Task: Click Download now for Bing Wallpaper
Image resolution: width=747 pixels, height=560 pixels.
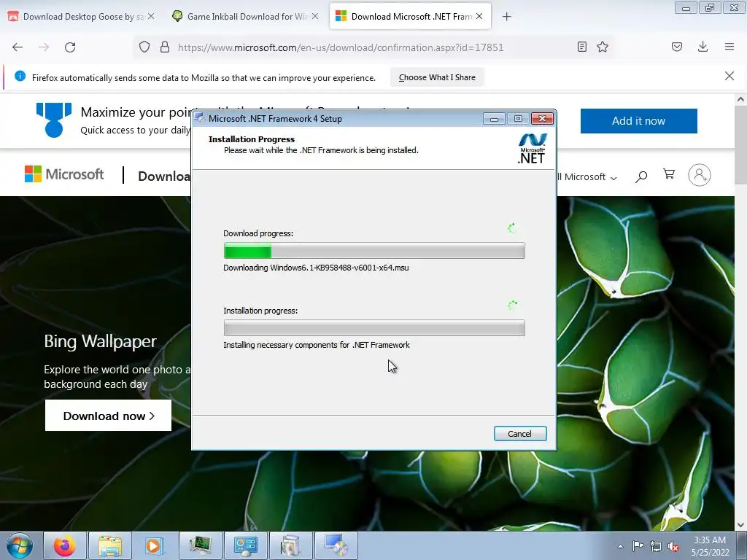Action: tap(108, 415)
